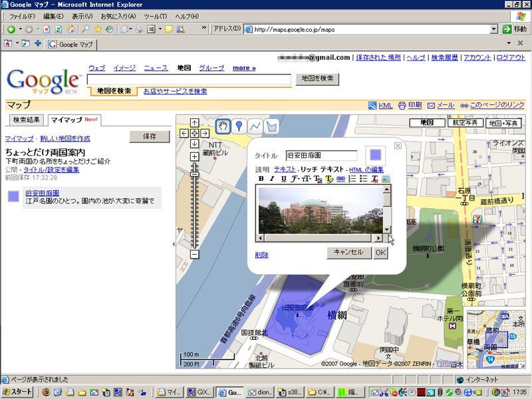Refresh the page using IE toolbar icon
This screenshot has width=532, height=399.
tap(59, 29)
